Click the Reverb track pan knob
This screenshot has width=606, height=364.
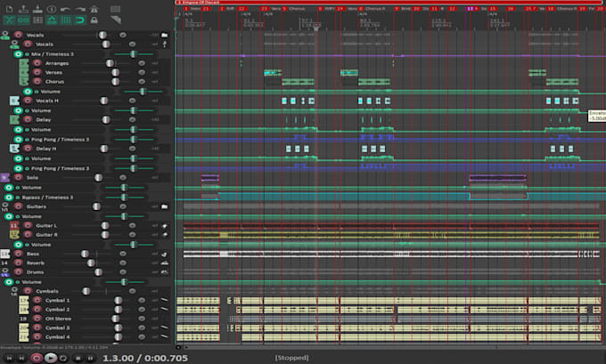click(122, 263)
